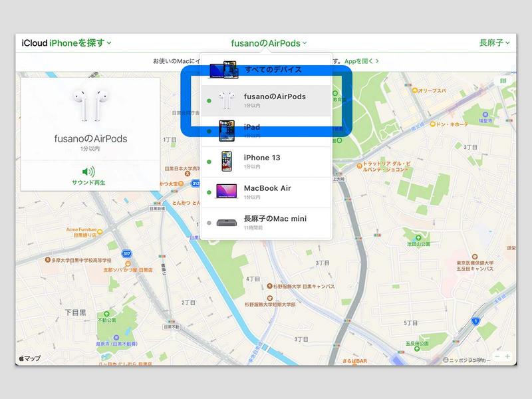Select fusanoのAirPods in device list

tap(267, 100)
